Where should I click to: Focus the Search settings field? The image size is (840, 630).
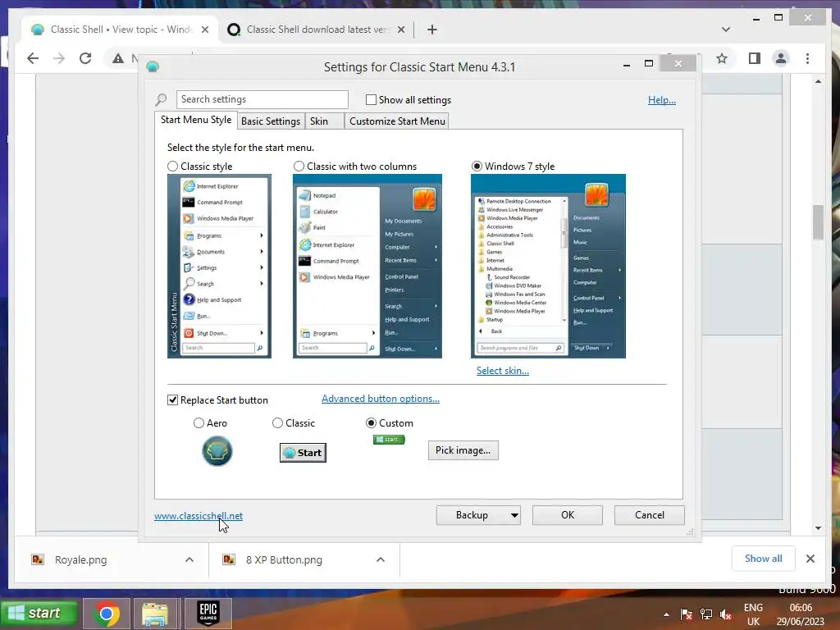point(262,99)
